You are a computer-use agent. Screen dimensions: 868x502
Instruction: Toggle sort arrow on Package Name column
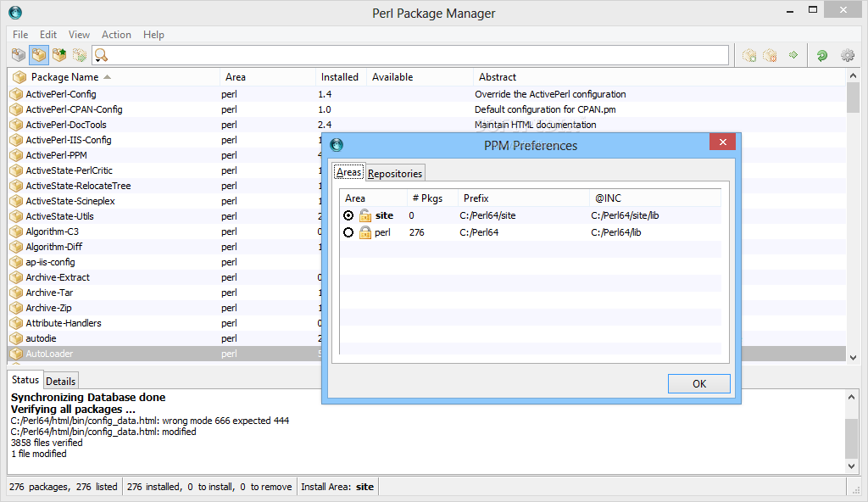pos(108,77)
